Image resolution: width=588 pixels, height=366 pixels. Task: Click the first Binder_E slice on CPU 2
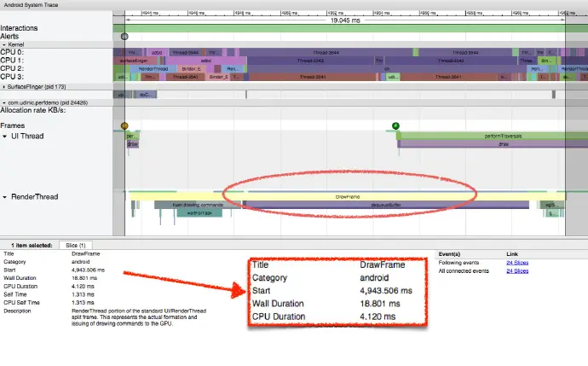(191, 69)
